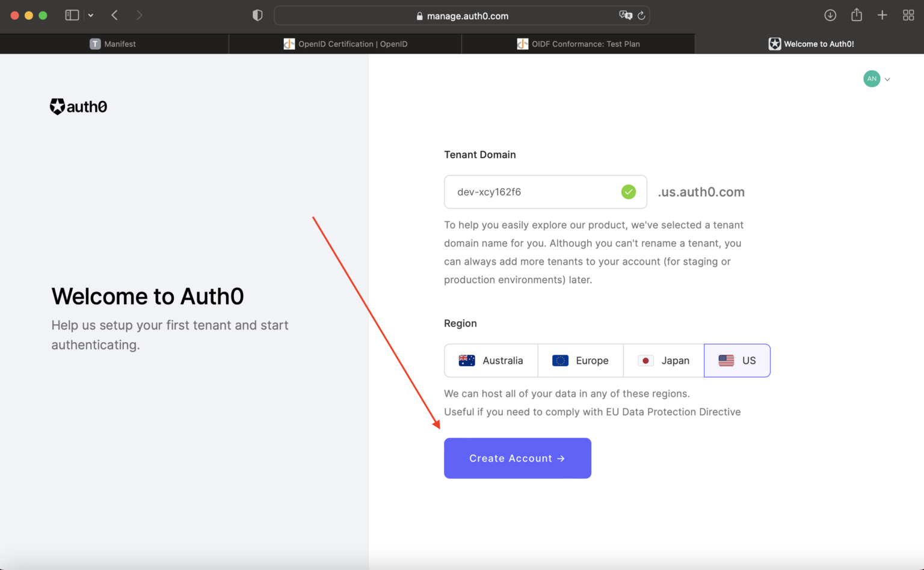Click the translate icon in the address bar
Viewport: 924px width, 570px height.
tap(626, 15)
